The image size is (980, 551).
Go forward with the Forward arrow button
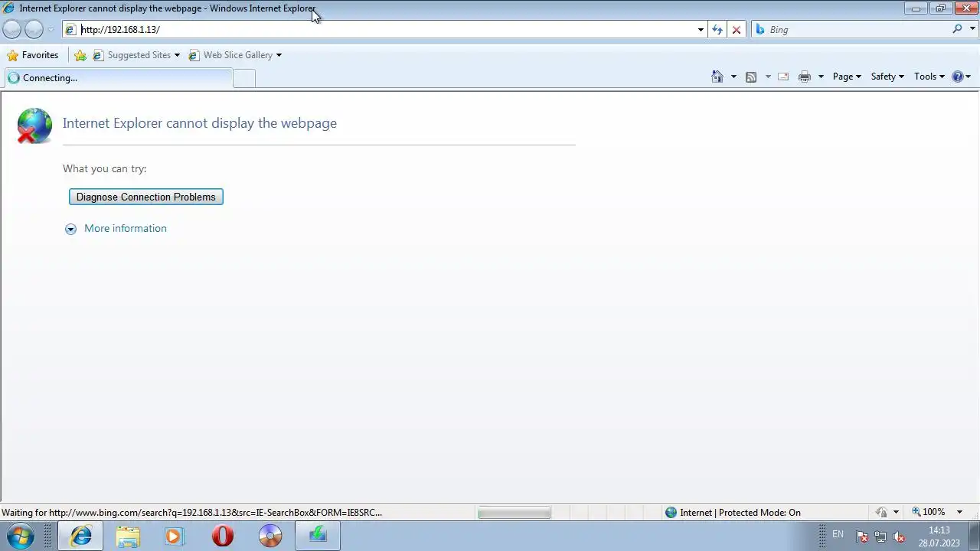pos(34,29)
